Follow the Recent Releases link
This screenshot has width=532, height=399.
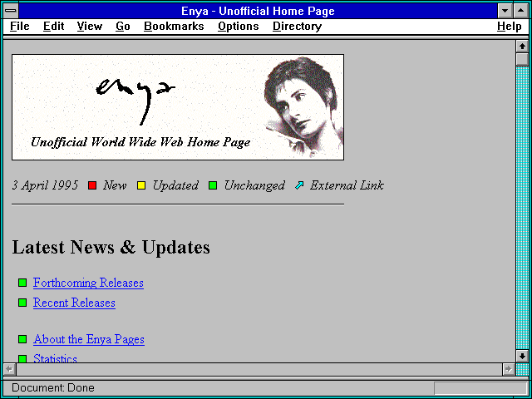coord(74,303)
